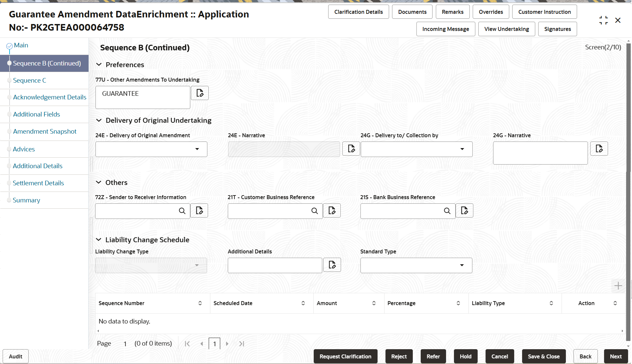Open editor icon for 24G Narrative

pyautogui.click(x=599, y=149)
